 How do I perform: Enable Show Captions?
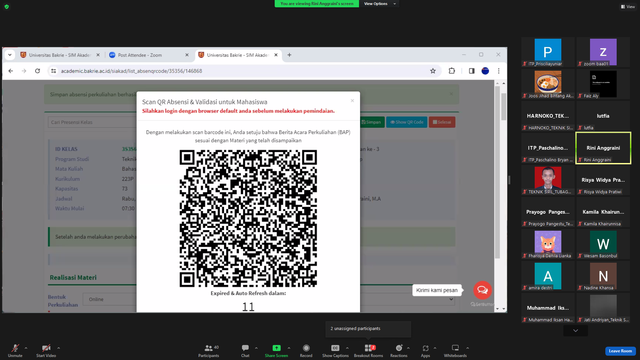pos(335,350)
